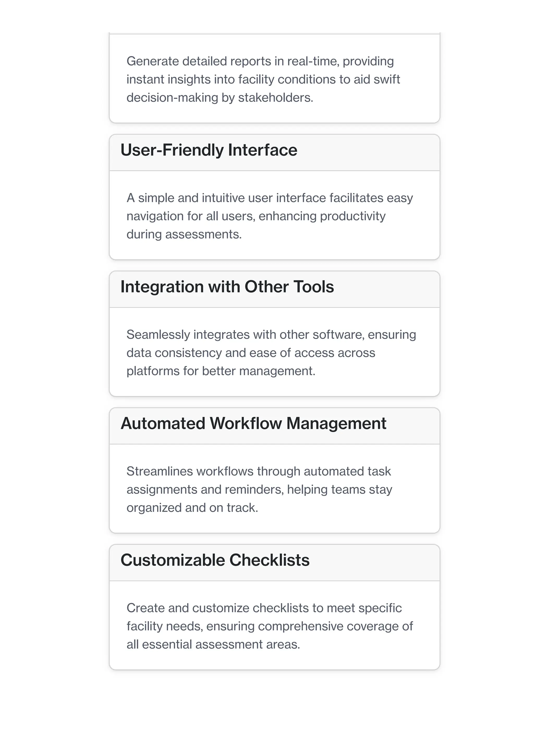Select the Customizable Checklists card title

point(215,560)
